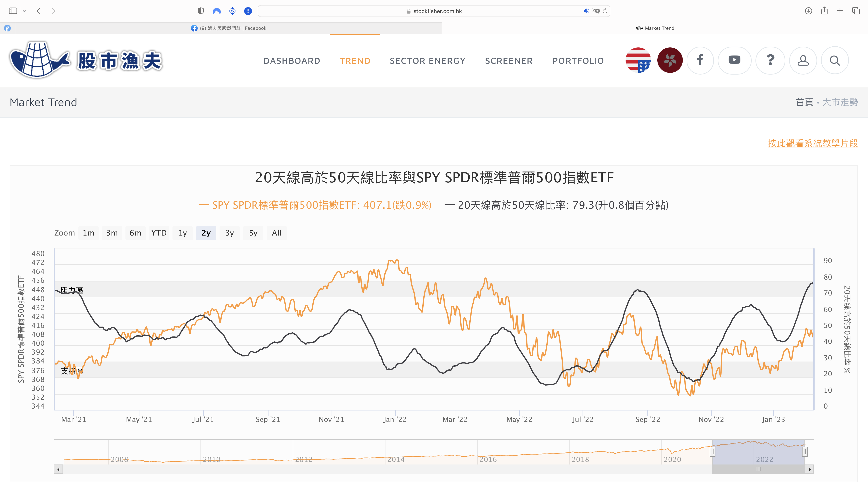The image size is (868, 488).
Task: Reload the current page
Action: click(x=605, y=11)
